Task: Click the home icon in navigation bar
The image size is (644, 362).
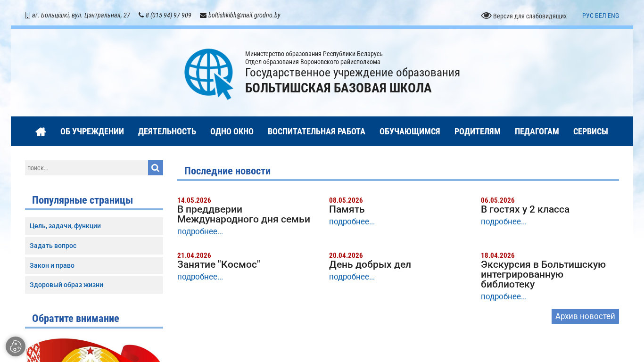Action: 41,132
